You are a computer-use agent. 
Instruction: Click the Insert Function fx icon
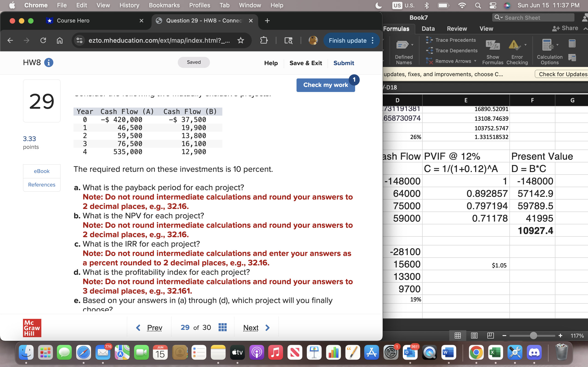pos(493,45)
